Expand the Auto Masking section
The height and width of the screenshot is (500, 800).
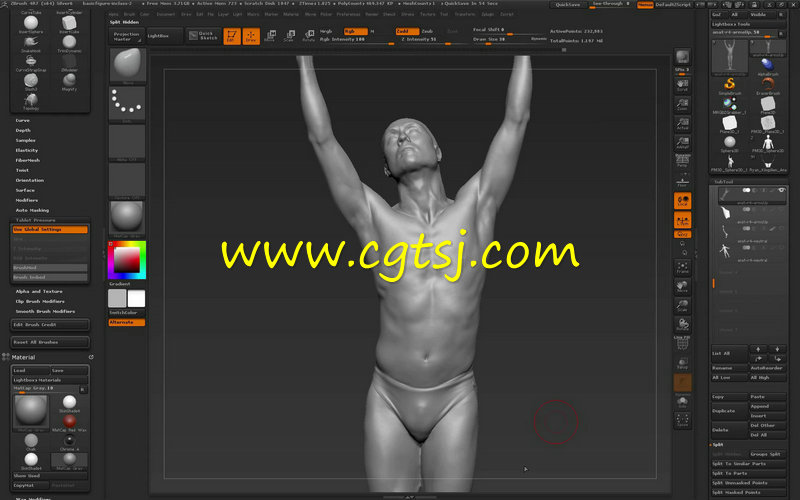(32, 210)
